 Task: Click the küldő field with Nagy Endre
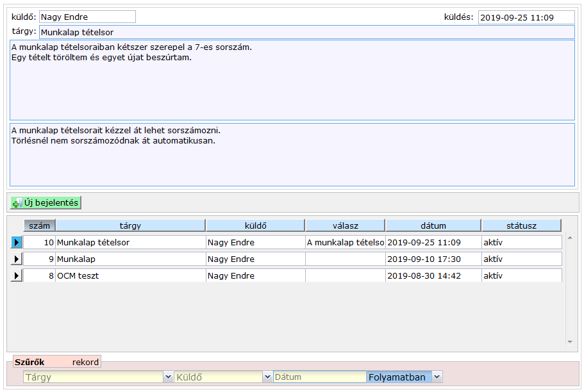[x=87, y=17]
